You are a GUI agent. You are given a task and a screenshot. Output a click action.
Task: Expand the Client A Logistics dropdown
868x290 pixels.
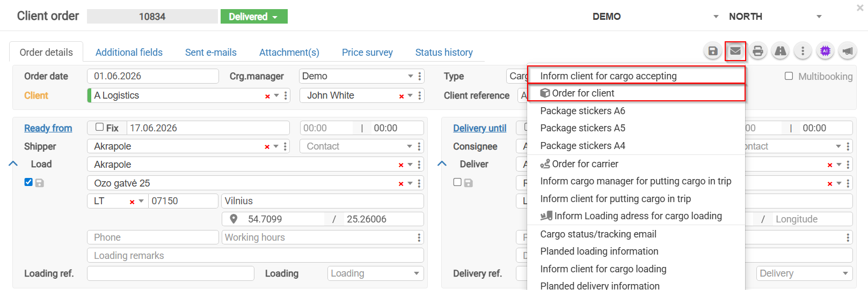[x=276, y=95]
